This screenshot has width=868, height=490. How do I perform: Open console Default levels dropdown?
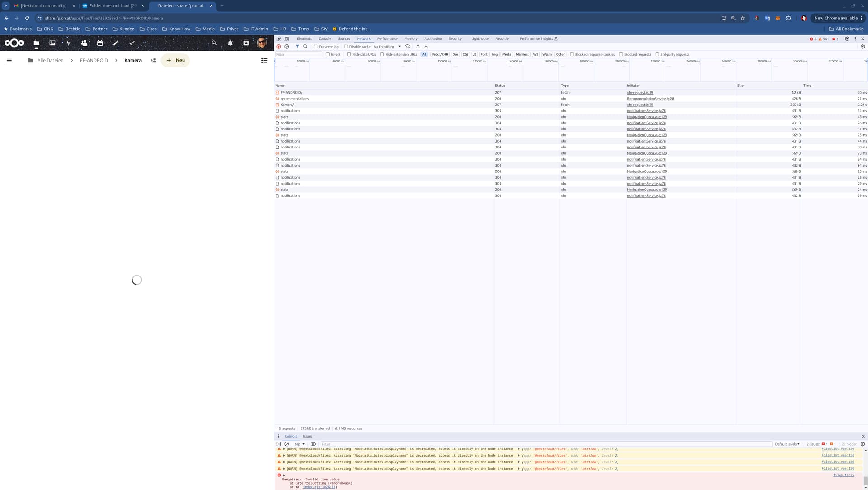tap(787, 444)
